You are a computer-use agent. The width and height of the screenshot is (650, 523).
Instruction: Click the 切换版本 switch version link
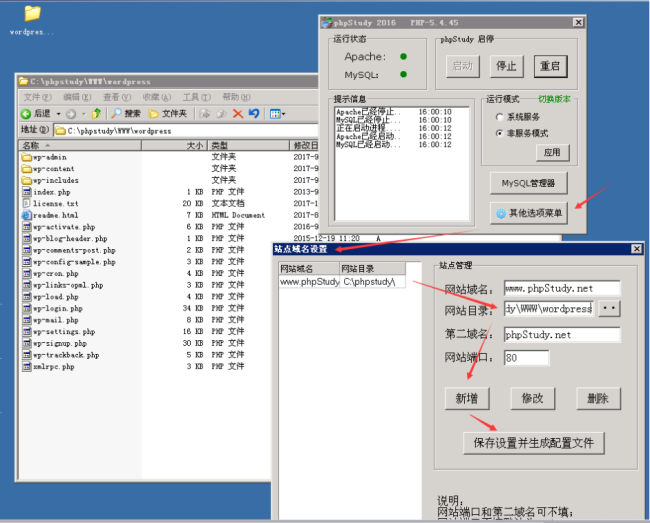[555, 99]
